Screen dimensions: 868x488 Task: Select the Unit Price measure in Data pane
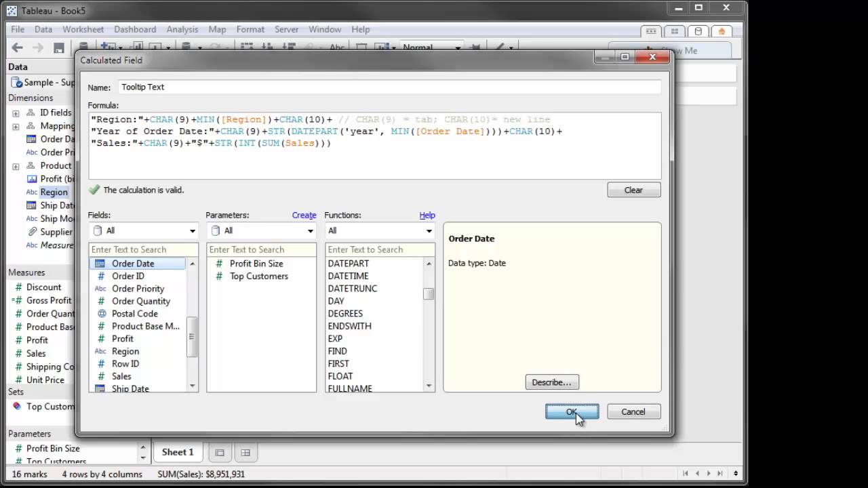tap(45, 380)
